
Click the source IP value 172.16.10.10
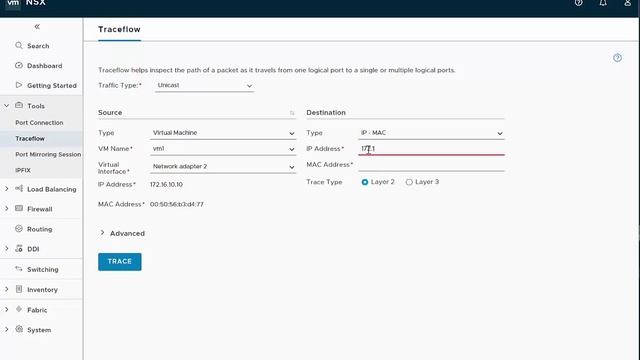click(166, 184)
